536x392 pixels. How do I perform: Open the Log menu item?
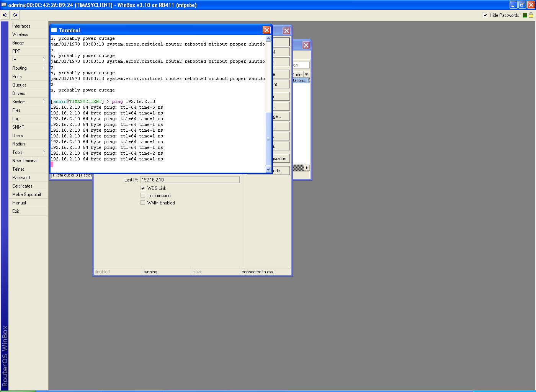point(29,119)
